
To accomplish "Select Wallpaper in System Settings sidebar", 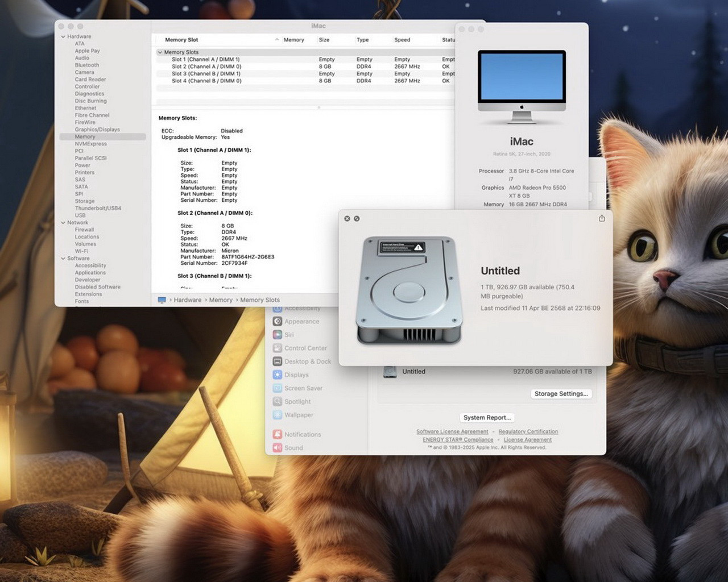I will 299,415.
